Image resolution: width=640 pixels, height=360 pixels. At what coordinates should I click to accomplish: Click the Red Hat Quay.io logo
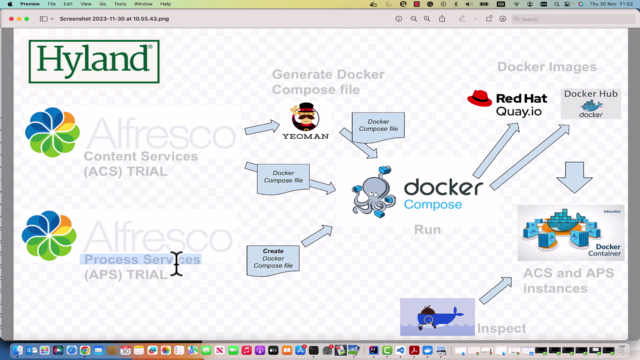[x=507, y=104]
